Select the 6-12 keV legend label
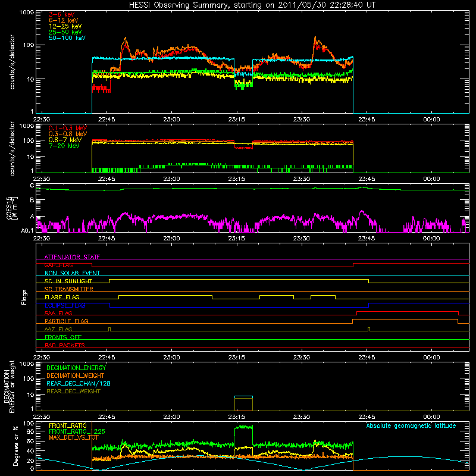This screenshot has height=476, width=476. [64, 20]
